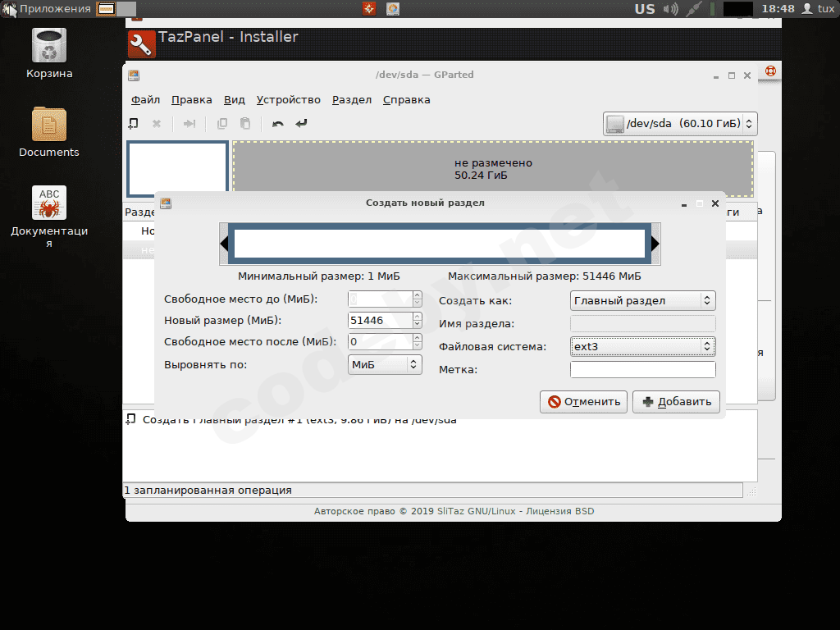
Task: Click the delete partition toolbar icon
Action: click(x=157, y=124)
